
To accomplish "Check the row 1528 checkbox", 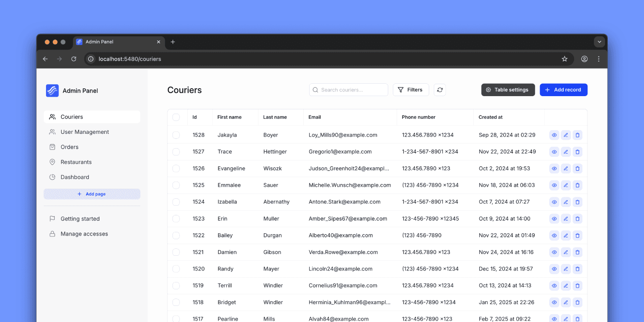I will click(x=176, y=135).
